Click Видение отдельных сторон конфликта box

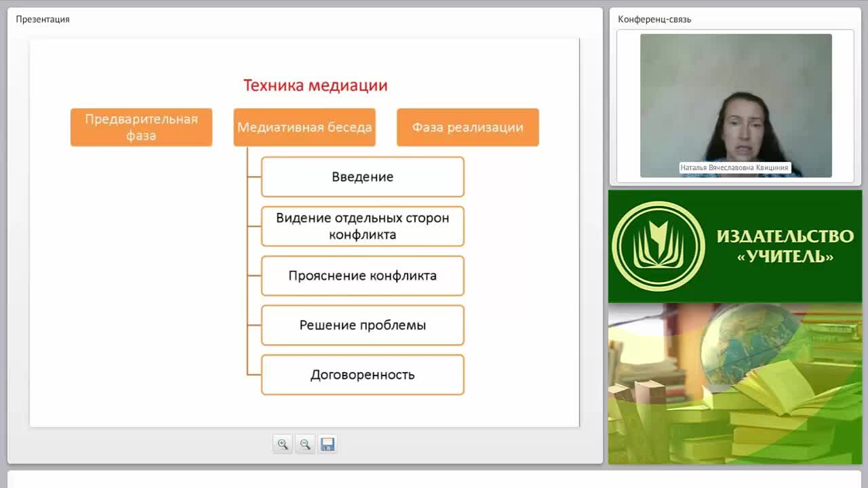tap(363, 226)
